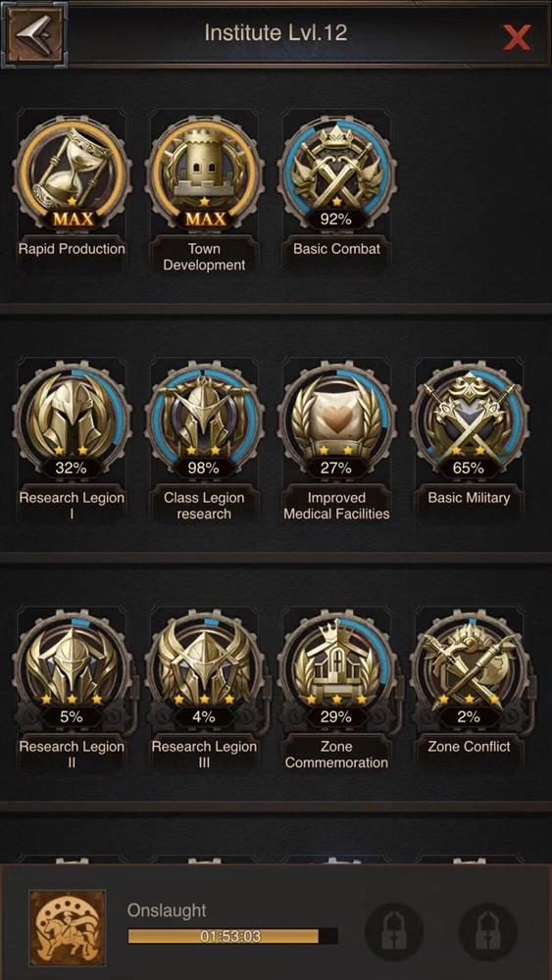
Task: Tap the first locked research queue slot
Action: (393, 932)
